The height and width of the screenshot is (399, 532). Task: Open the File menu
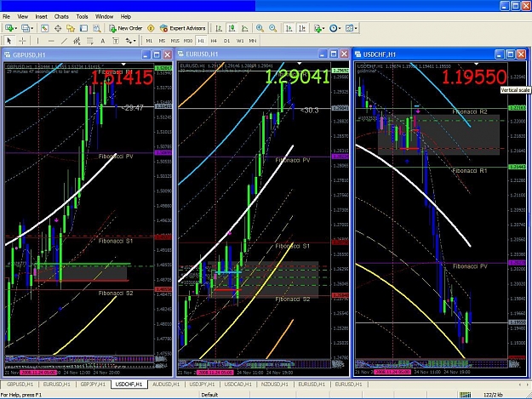[x=6, y=16]
